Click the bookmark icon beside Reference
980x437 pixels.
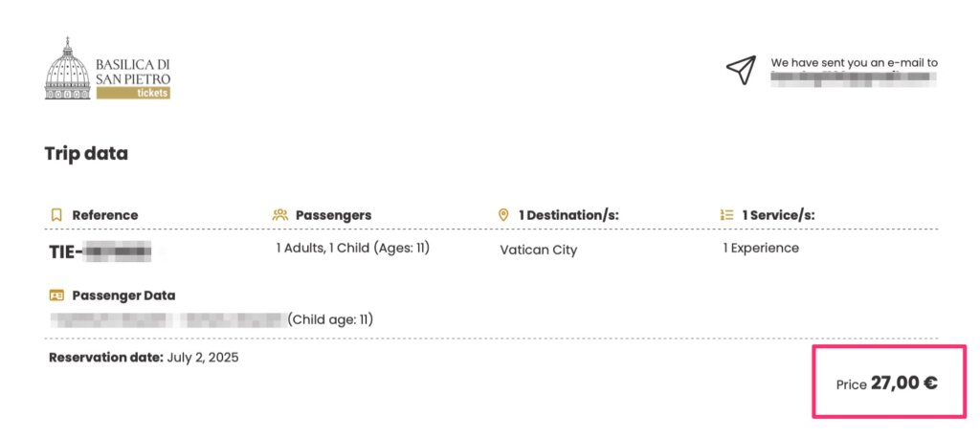pyautogui.click(x=56, y=215)
